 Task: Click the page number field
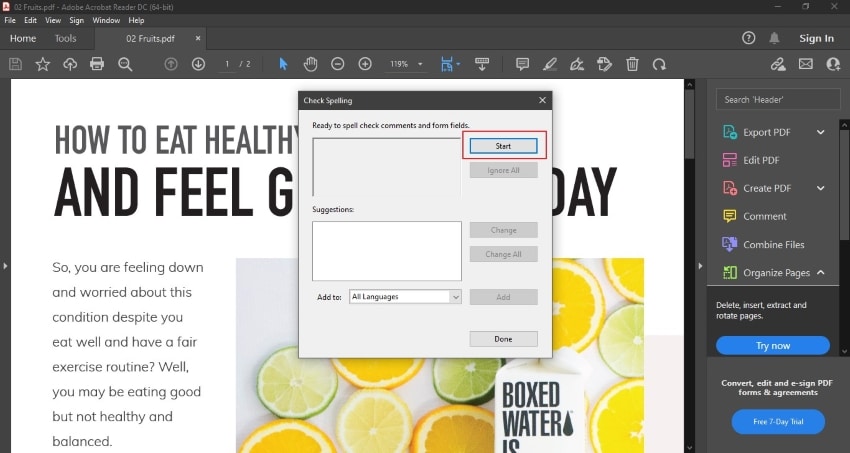(227, 64)
